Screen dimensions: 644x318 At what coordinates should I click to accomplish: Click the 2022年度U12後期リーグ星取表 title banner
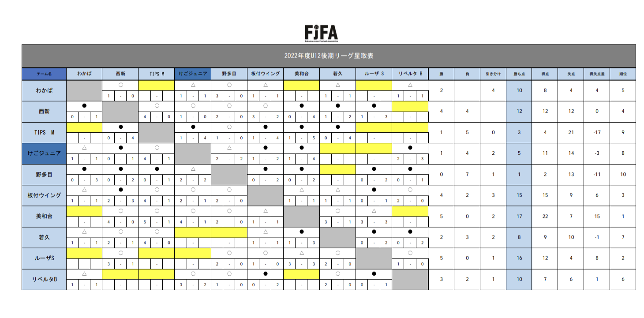tap(329, 56)
